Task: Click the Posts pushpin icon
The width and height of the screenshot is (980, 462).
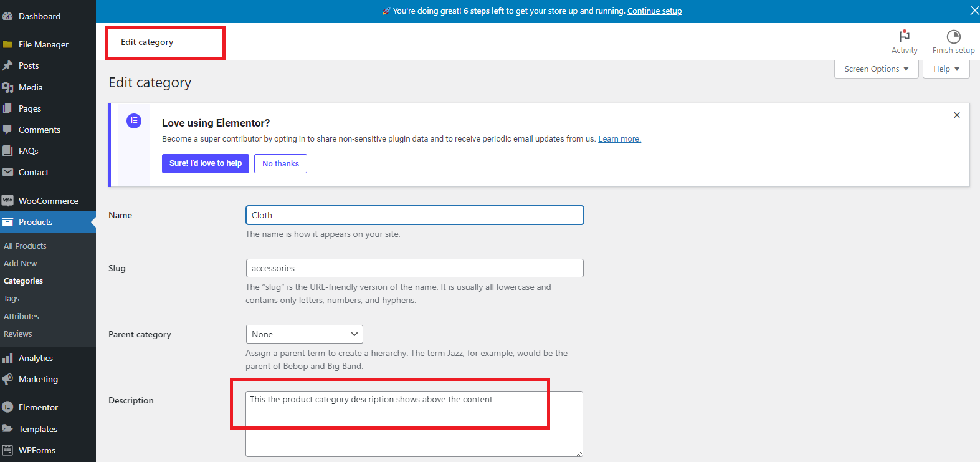Action: (x=7, y=65)
